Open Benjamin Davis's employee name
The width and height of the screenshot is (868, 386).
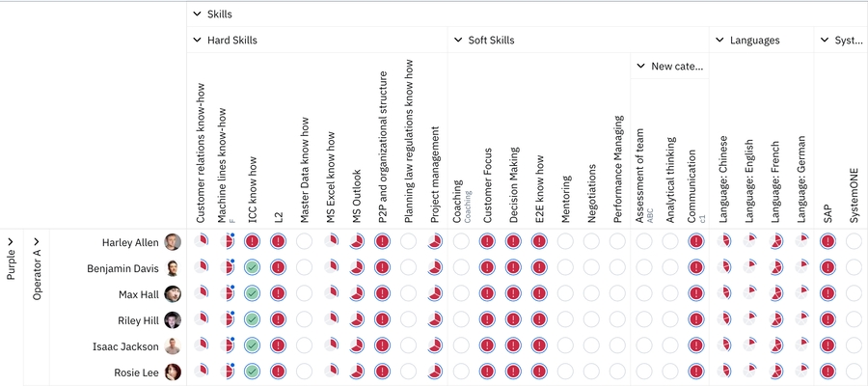coord(123,268)
